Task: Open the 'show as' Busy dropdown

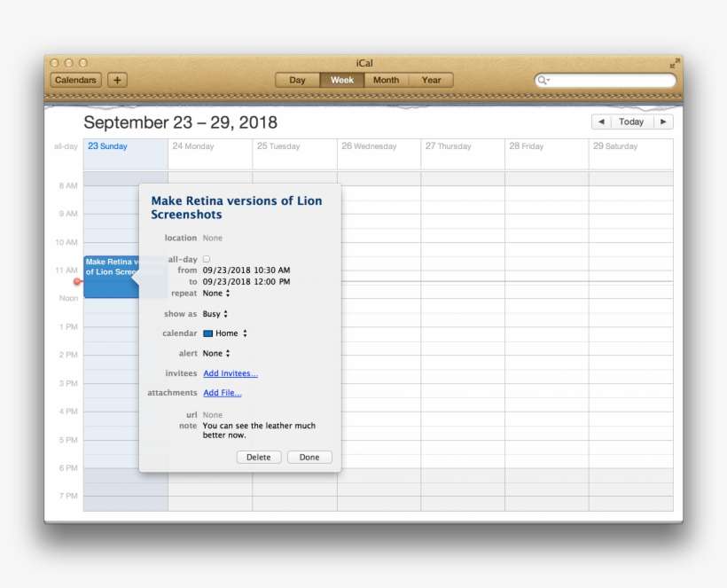Action: 215,313
